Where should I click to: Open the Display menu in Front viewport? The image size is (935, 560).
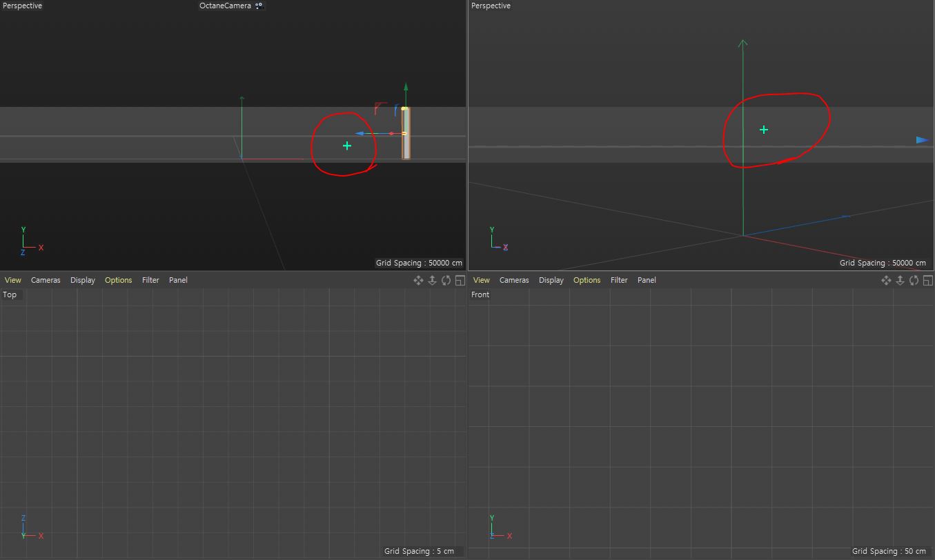point(551,280)
